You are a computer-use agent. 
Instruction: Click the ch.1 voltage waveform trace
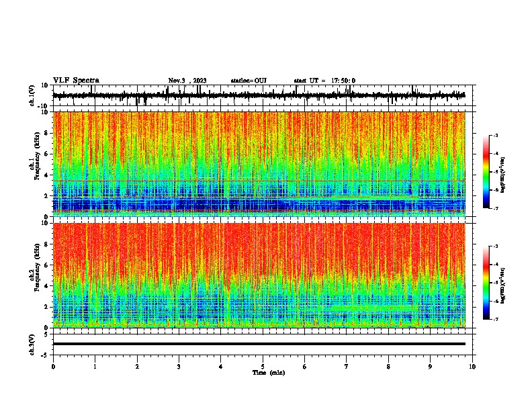click(259, 95)
